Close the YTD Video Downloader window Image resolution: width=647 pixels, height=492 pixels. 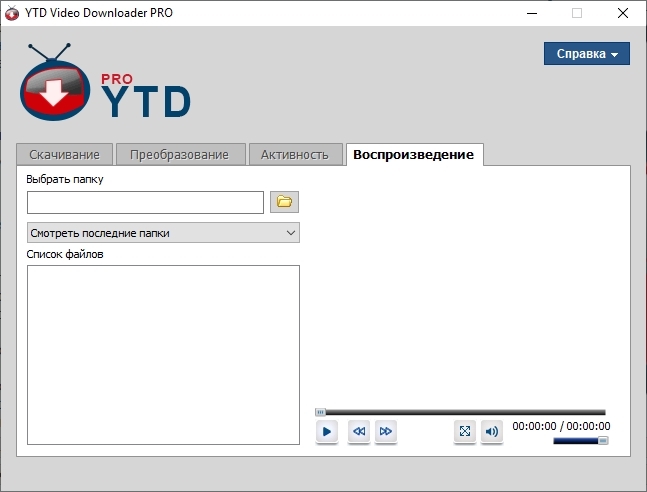coord(622,13)
